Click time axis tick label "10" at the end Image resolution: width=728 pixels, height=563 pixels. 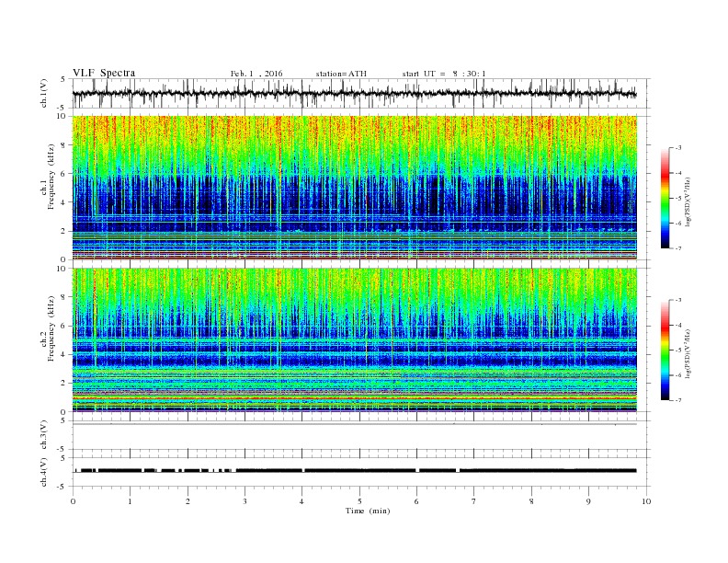tap(646, 501)
